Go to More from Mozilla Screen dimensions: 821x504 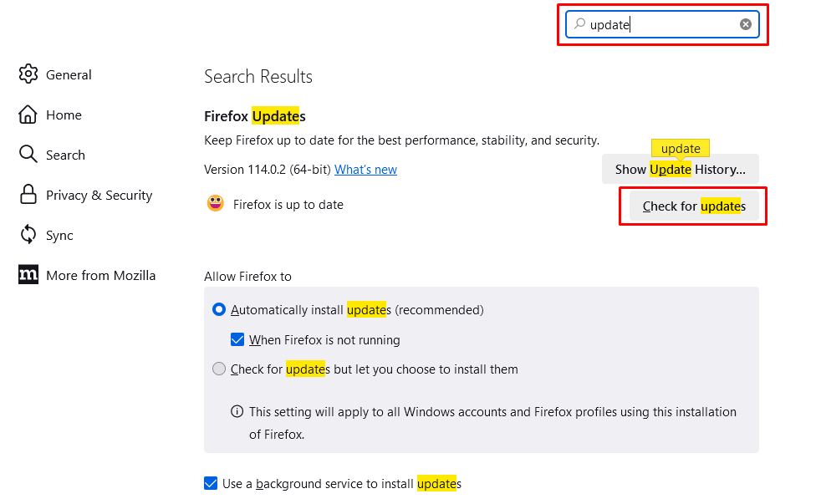click(100, 275)
